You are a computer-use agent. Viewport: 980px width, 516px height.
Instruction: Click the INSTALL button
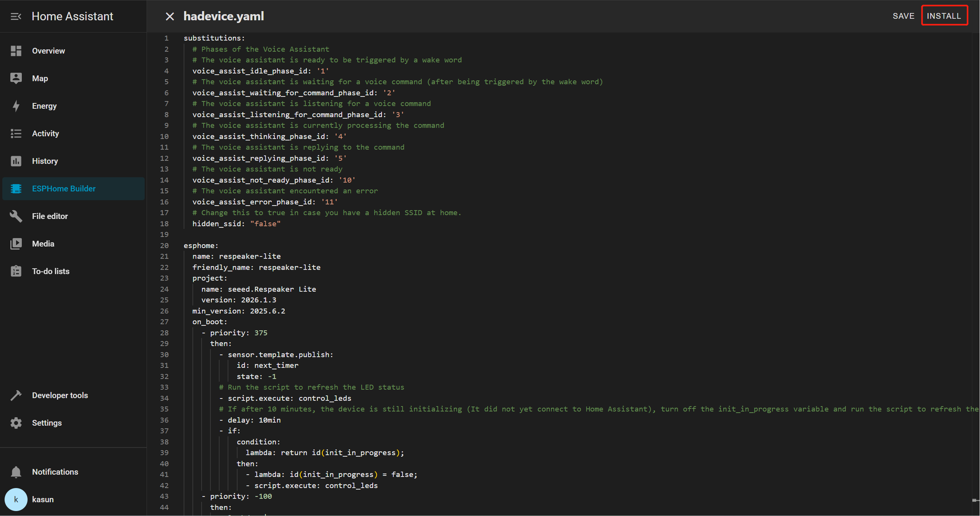[944, 16]
